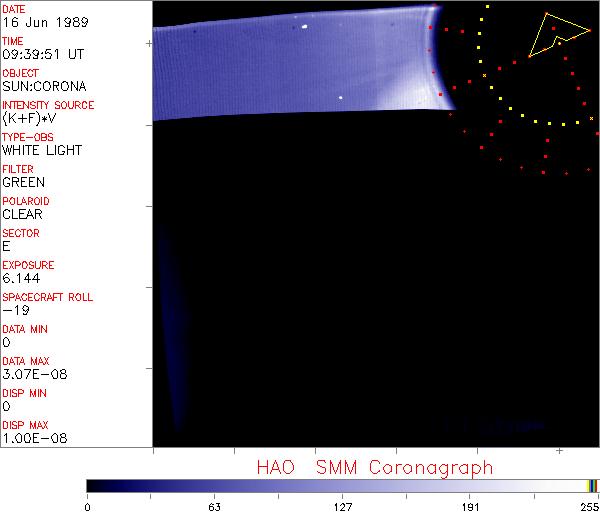Click the 191 tick label on the color bar
Image resolution: width=600 pixels, height=512 pixels.
(470, 507)
